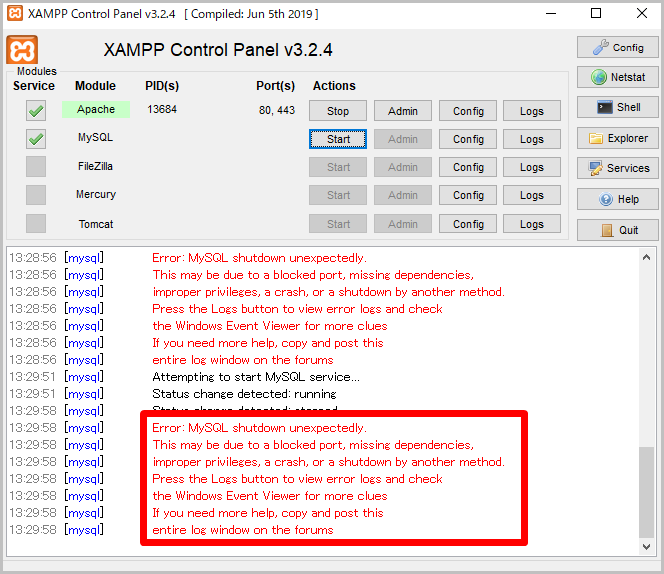664x574 pixels.
Task: Stop the Apache module
Action: (x=338, y=111)
